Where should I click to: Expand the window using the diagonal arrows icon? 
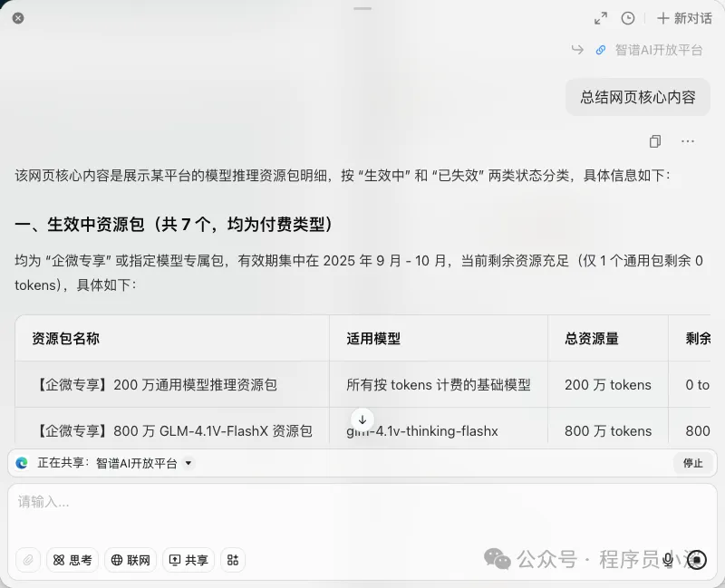[601, 18]
